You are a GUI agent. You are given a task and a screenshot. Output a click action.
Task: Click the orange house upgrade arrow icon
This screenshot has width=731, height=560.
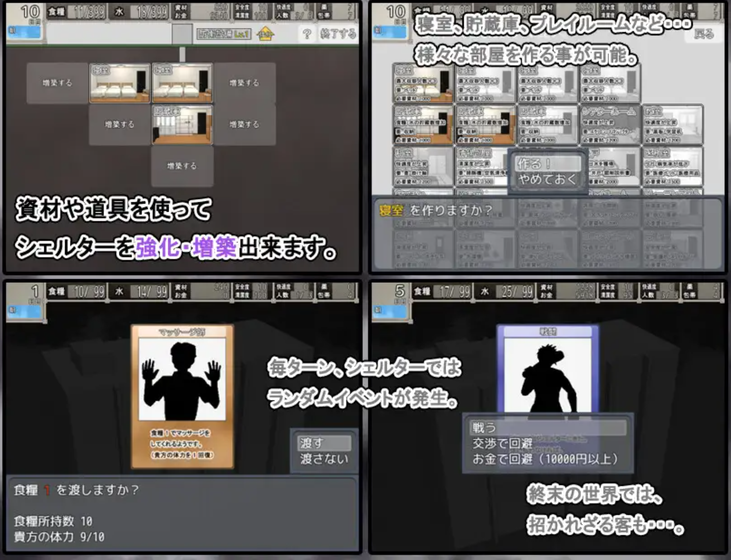pos(265,34)
